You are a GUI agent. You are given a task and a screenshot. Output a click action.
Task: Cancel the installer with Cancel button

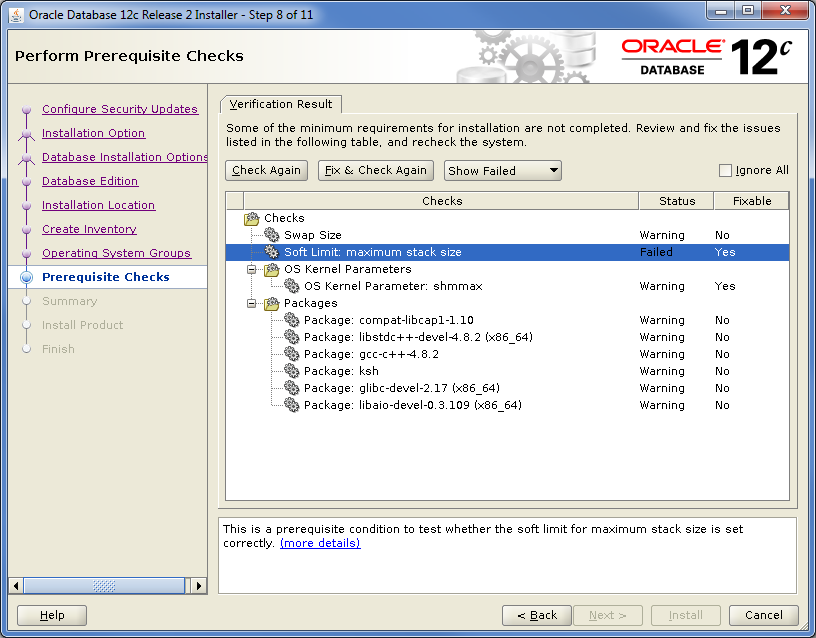[763, 616]
